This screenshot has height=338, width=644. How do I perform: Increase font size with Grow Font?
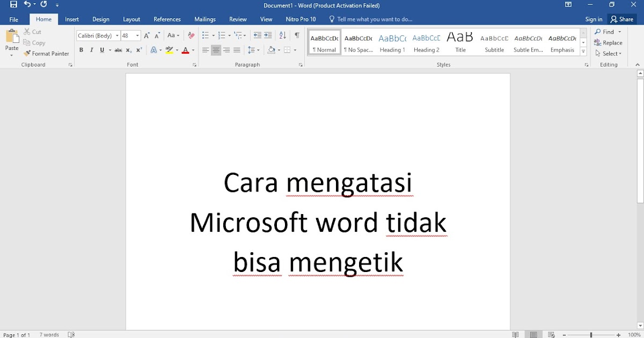147,35
